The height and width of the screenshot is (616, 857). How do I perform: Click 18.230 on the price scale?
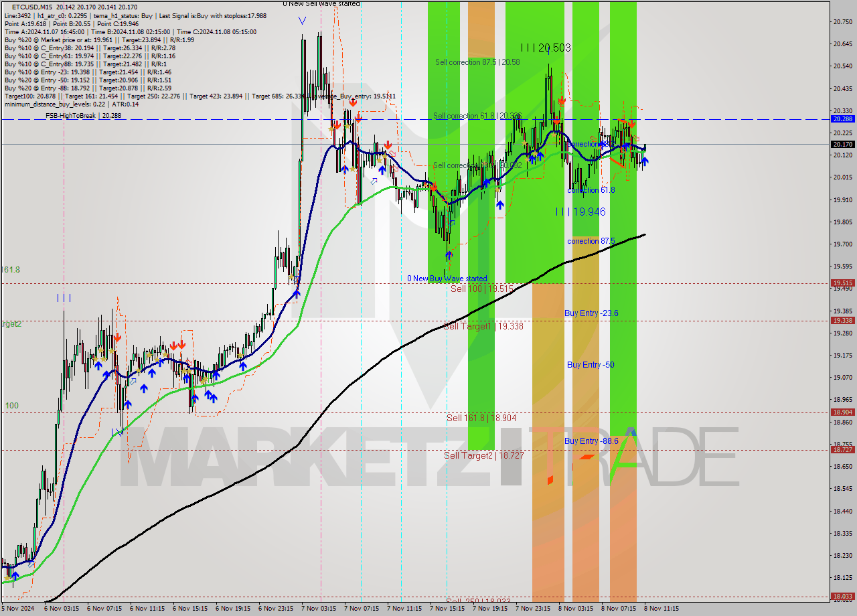842,555
